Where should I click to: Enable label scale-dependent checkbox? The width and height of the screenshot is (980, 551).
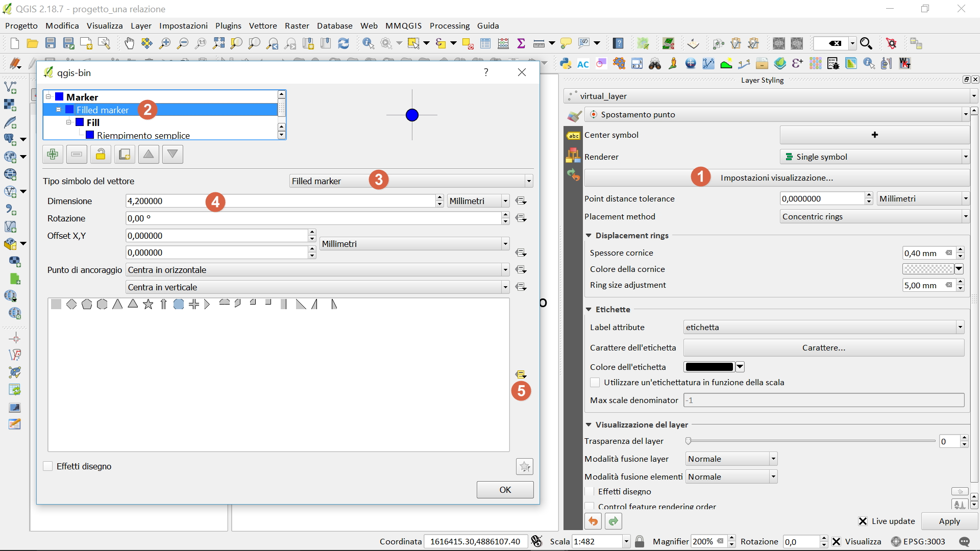[595, 383]
